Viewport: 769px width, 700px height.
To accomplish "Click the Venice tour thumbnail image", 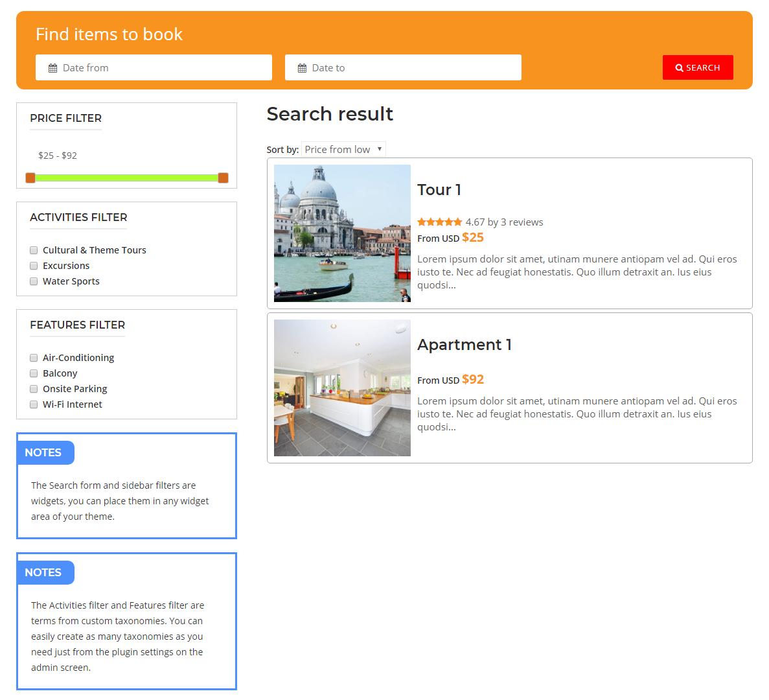I will [x=342, y=233].
